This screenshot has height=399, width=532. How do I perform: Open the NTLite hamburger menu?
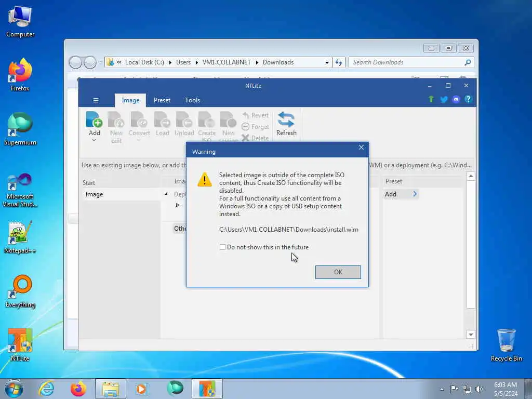tap(96, 100)
